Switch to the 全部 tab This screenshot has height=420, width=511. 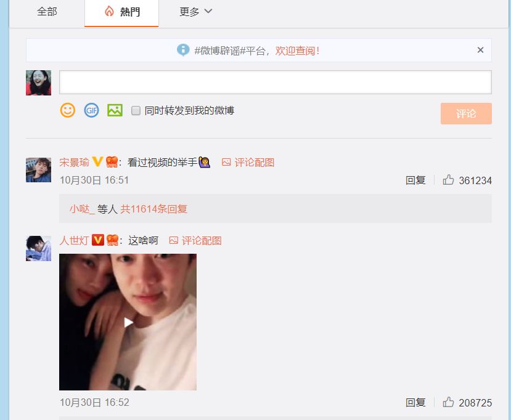47,12
